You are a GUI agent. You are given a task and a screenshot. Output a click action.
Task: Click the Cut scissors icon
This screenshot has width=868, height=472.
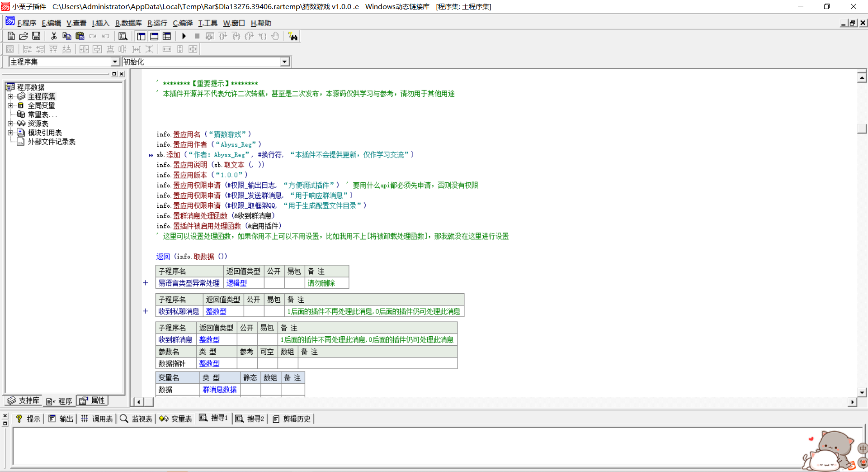(54, 36)
